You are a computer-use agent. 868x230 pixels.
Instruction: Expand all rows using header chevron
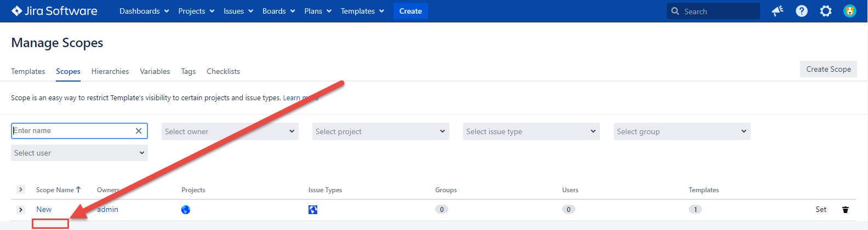(20, 189)
